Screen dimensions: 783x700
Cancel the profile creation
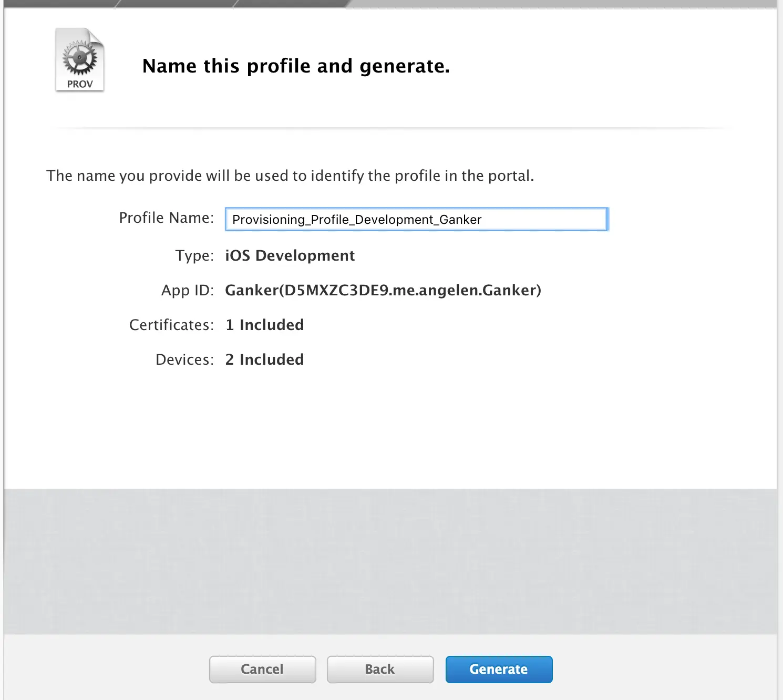pos(262,669)
